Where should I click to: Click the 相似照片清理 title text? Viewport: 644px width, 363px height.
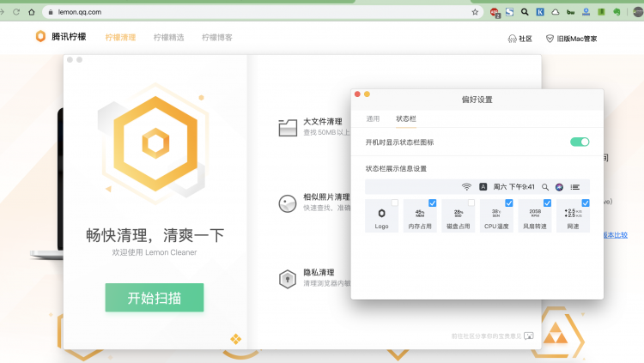coord(326,197)
